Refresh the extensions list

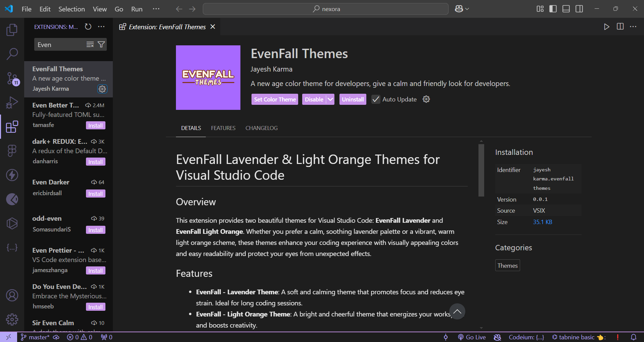[88, 27]
